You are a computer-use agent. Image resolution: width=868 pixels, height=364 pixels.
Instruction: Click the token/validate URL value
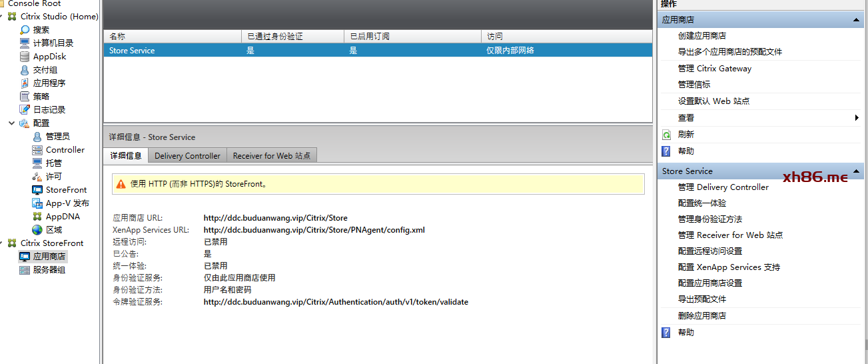[x=336, y=302]
